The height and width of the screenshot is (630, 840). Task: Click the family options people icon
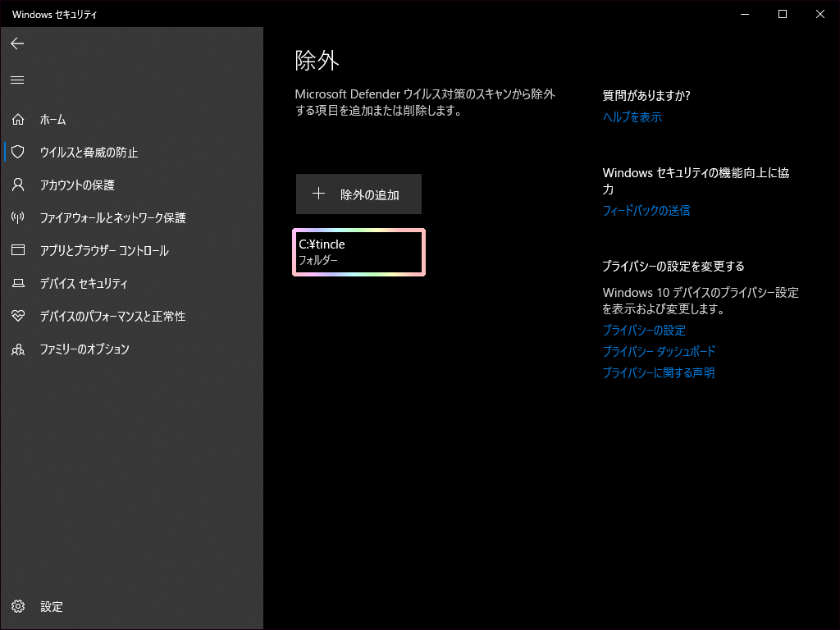(x=18, y=349)
